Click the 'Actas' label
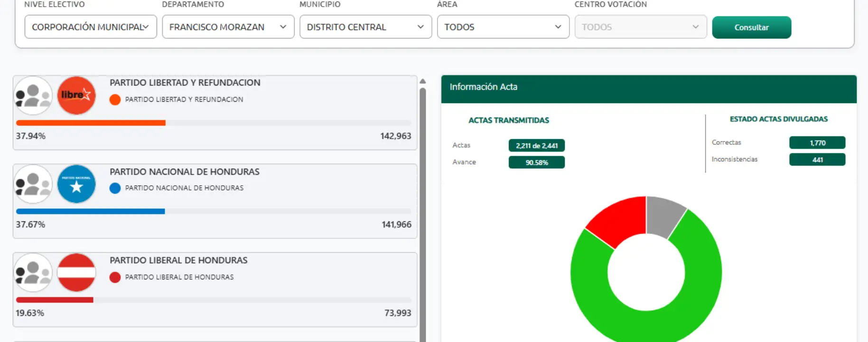Screen dimensions: 868x342 tap(461, 145)
